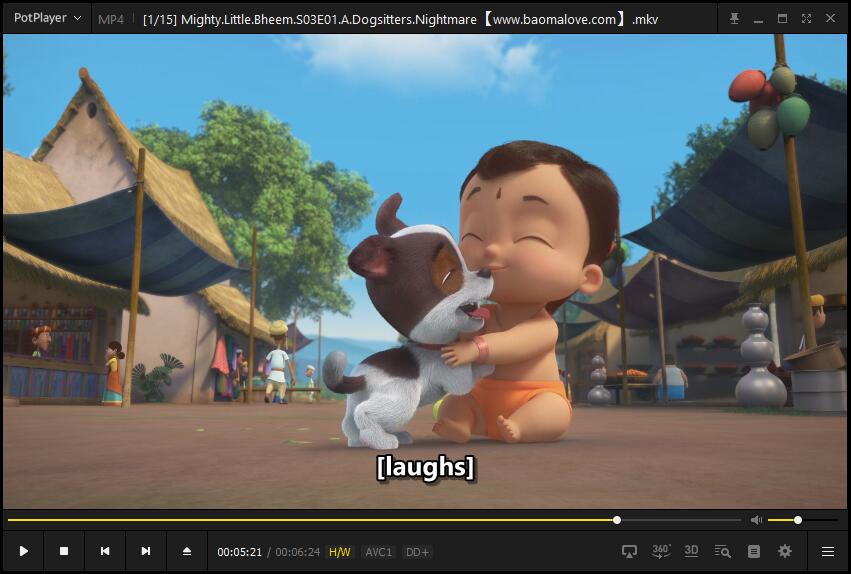Click the MP4 format label in title bar
The height and width of the screenshot is (574, 851).
point(111,20)
